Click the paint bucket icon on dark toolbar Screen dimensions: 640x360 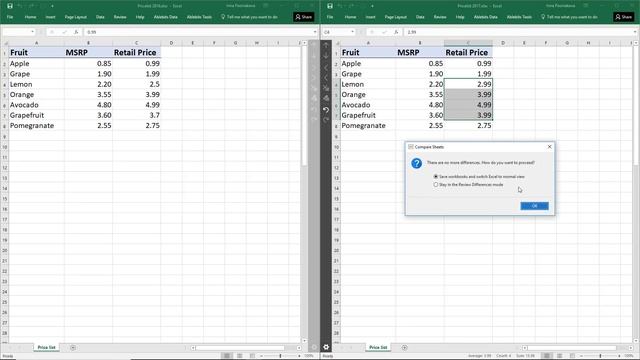click(x=326, y=98)
